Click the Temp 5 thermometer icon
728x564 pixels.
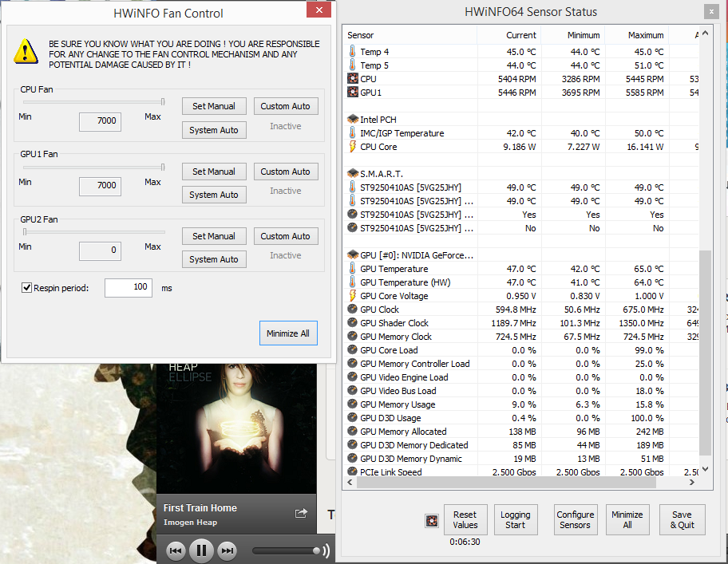tap(352, 65)
